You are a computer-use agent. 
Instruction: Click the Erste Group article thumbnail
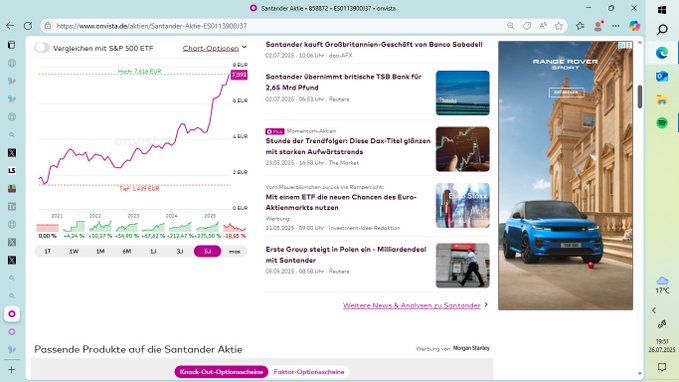462,265
